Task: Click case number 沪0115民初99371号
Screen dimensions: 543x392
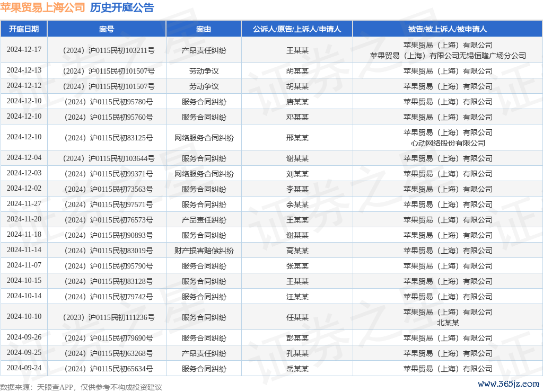Action: click(109, 174)
